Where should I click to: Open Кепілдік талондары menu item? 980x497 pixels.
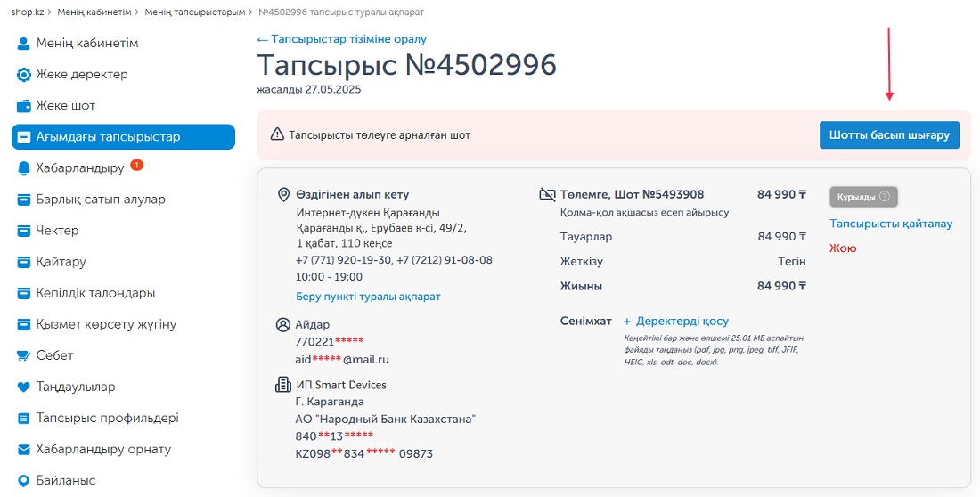95,293
